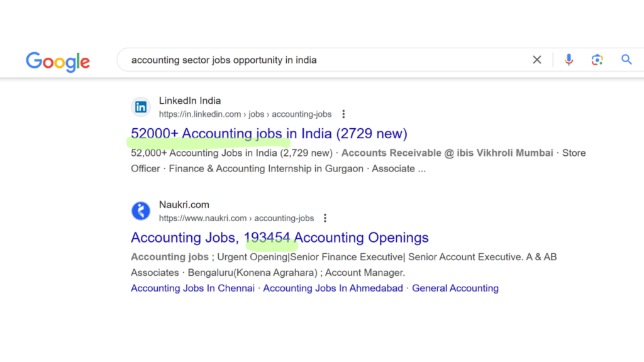Open General Accounting sitelink
This screenshot has width=644, height=362.
[x=455, y=288]
